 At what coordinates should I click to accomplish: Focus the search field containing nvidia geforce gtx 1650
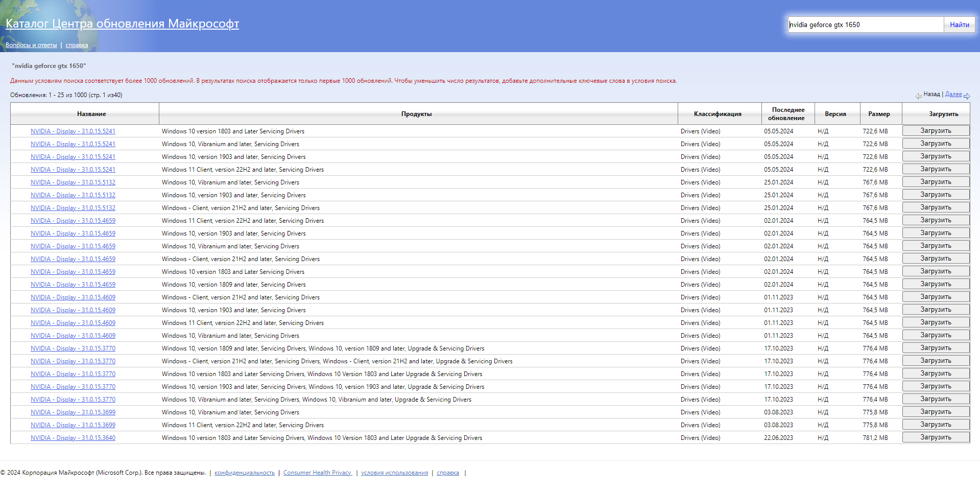866,25
